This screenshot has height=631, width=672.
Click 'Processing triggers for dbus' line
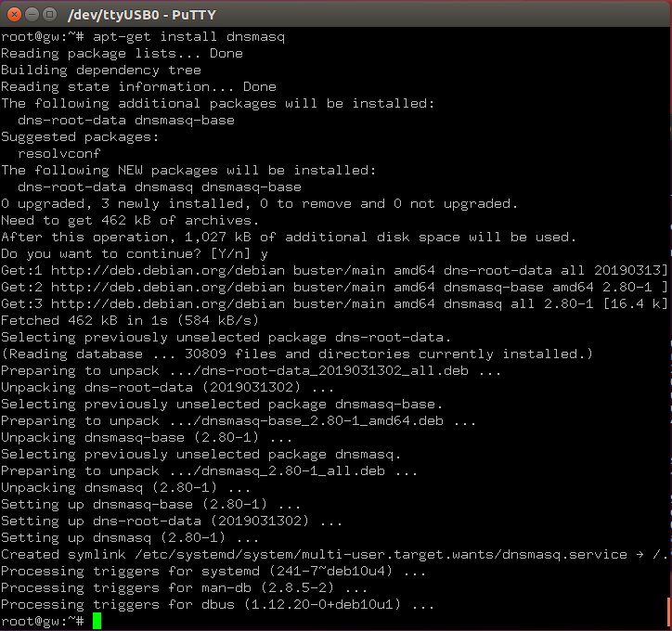[x=218, y=605]
